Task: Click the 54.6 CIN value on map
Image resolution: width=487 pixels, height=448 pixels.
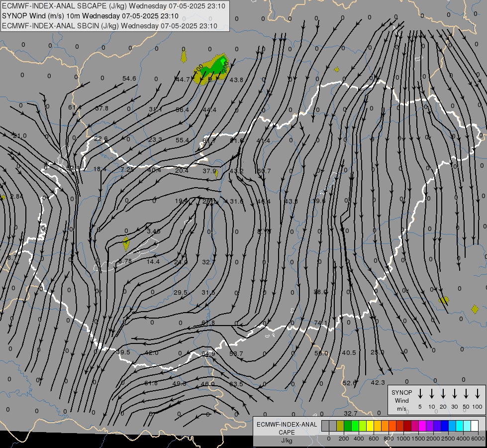Action: point(129,78)
